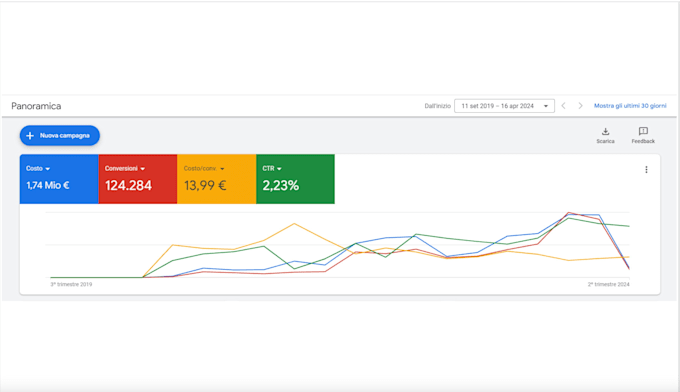Go to the next date range arrow
Viewport: 680px width, 392px height.
pyautogui.click(x=580, y=106)
